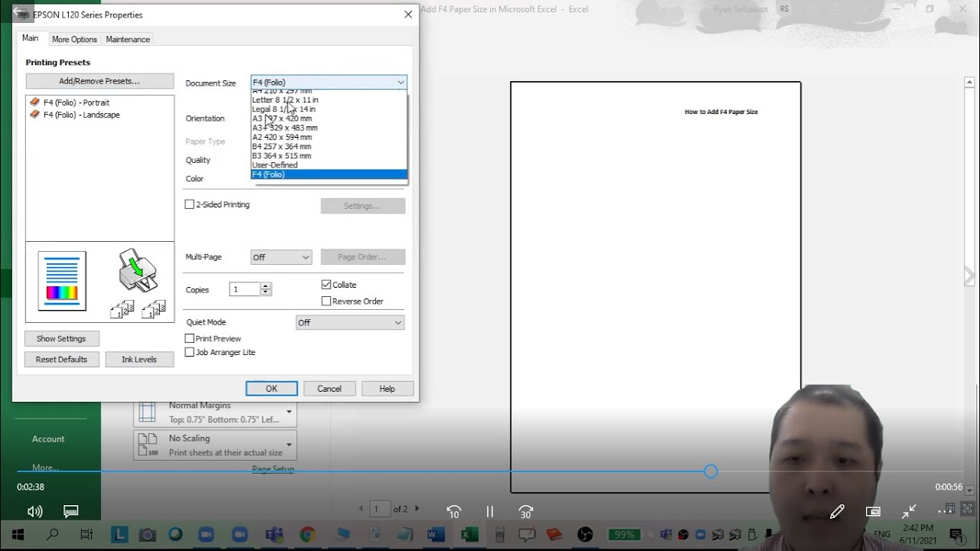Screen dimensions: 980x551
Task: Select Letter 8 1/2 x 11 in size
Action: (x=329, y=99)
